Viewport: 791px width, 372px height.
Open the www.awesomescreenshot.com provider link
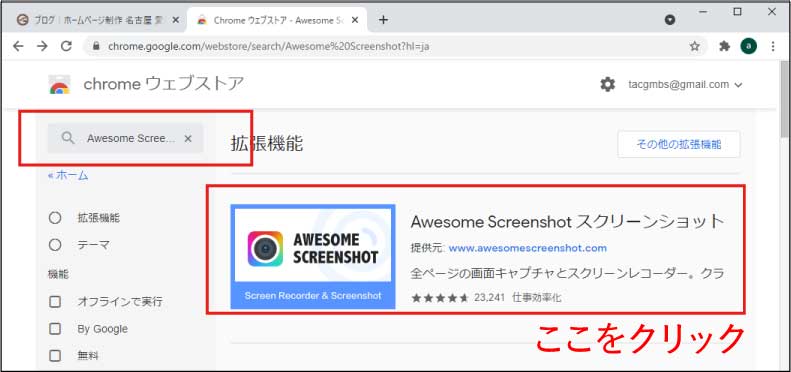(x=527, y=248)
